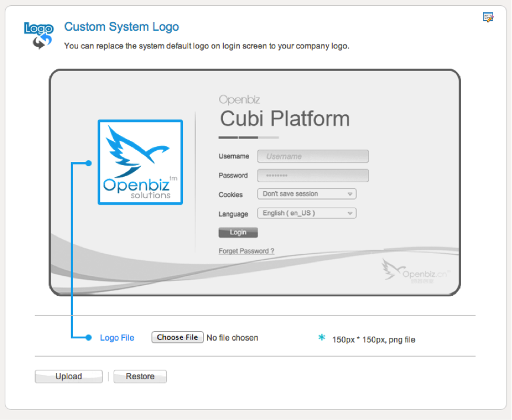Click the blue asterisk hint icon
Viewport: 512px width, 420px height.
[x=321, y=337]
